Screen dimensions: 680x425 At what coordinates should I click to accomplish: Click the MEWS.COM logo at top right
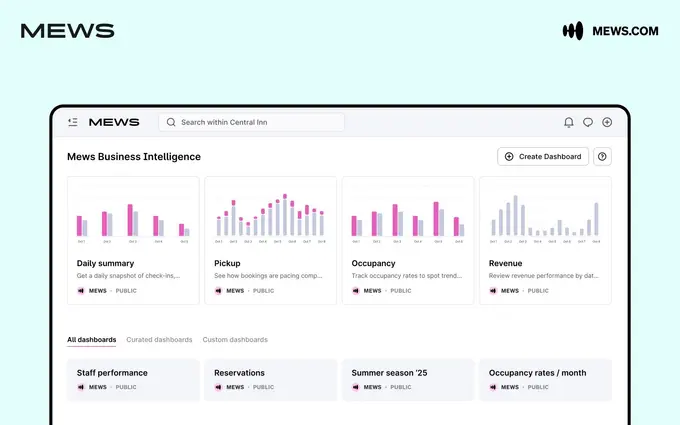(611, 31)
